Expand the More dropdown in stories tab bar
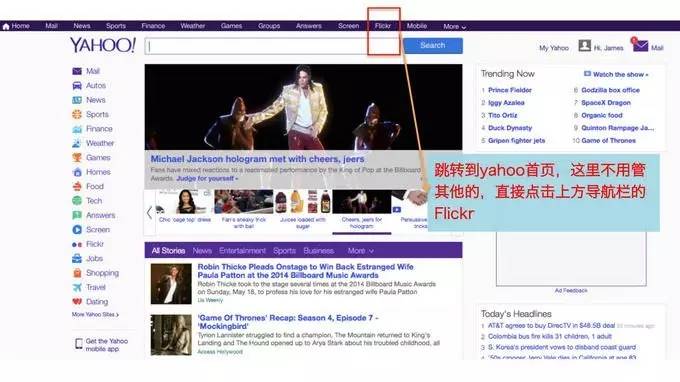Viewport: 680px width, 382px height. pos(360,251)
